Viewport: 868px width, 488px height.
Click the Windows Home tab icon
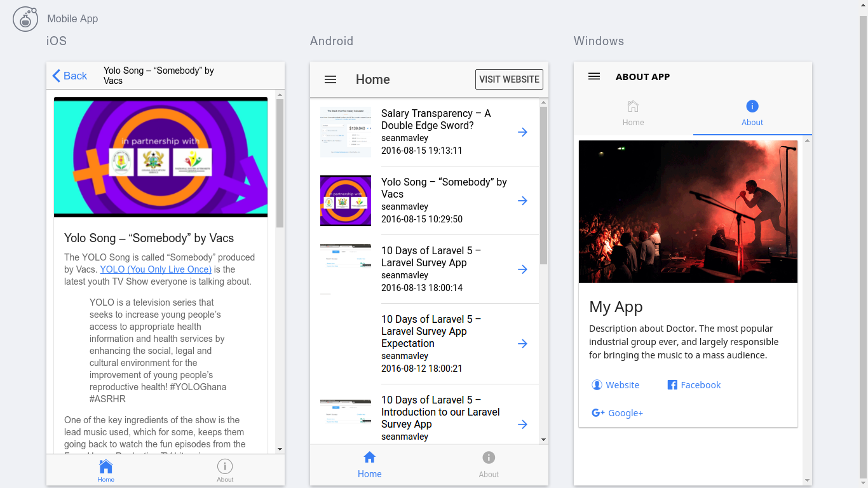coord(633,107)
